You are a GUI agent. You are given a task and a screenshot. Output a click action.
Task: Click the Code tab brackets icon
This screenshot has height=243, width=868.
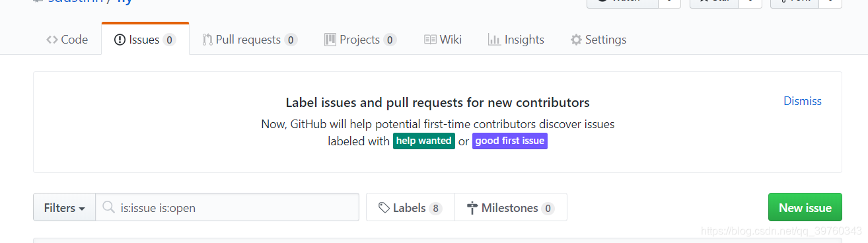coord(52,40)
